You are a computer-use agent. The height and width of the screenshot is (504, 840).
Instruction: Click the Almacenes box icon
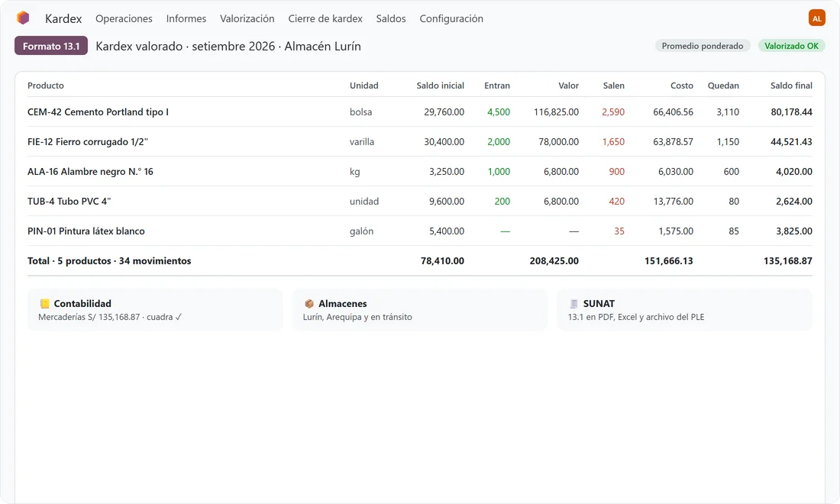tap(309, 304)
